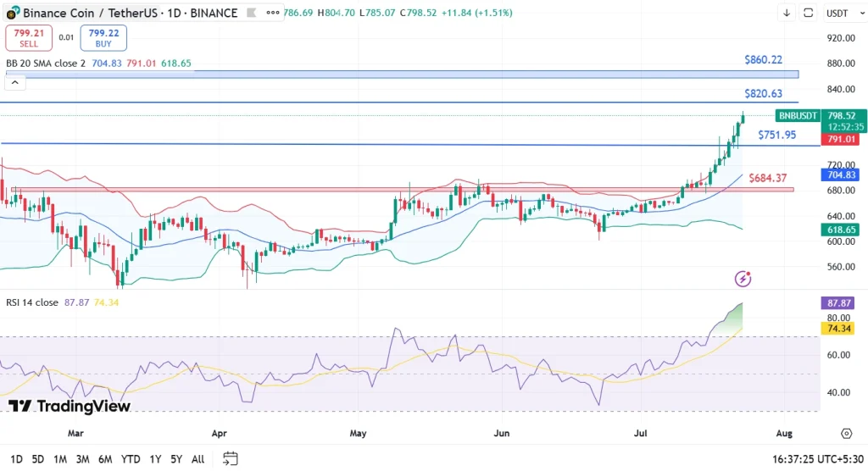Click the Jul label on time axis

(640, 434)
